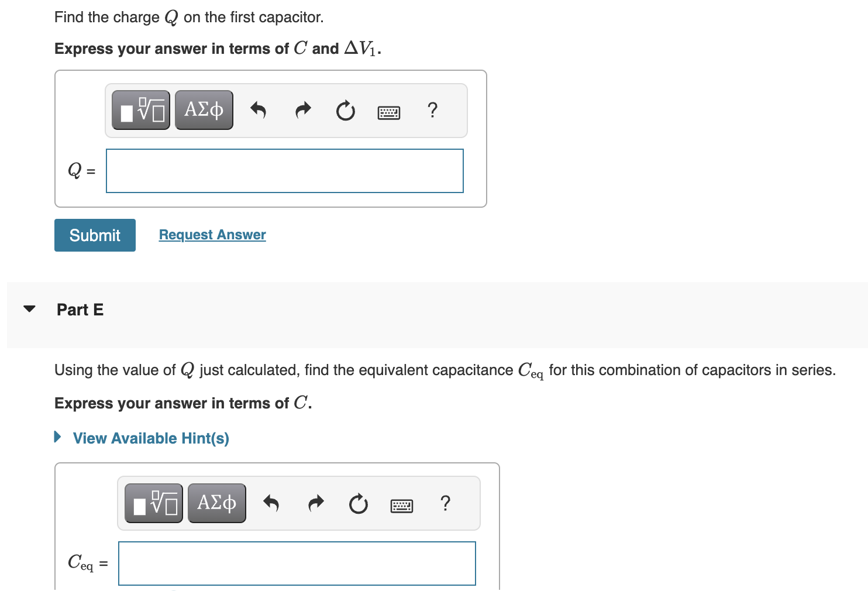Click the Request Answer link
The image size is (868, 591).
[x=212, y=234]
